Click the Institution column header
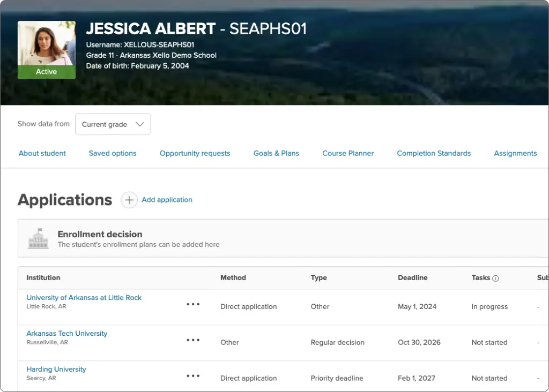Screen dimensions: 549x392 pos(43,277)
